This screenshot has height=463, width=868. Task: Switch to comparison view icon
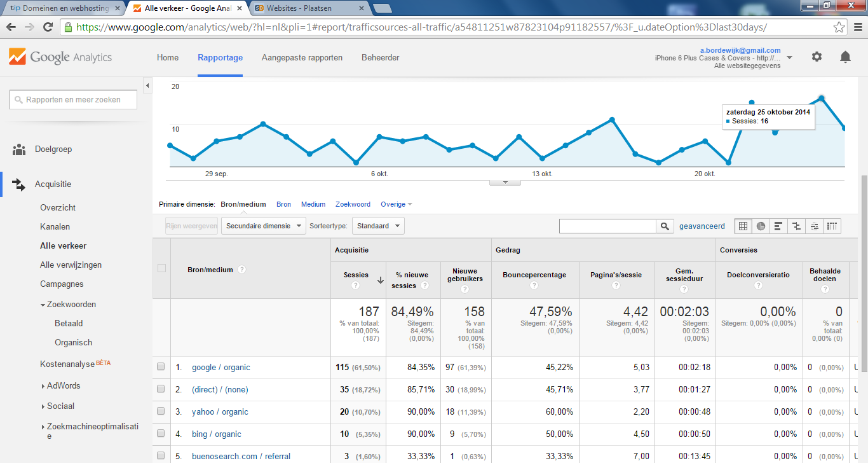pyautogui.click(x=796, y=226)
